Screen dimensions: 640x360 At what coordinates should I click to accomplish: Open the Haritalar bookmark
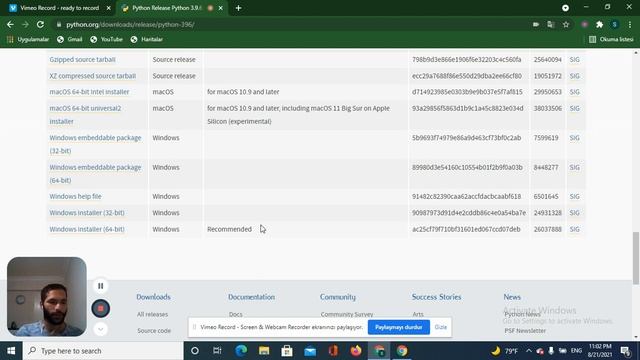tap(147, 39)
